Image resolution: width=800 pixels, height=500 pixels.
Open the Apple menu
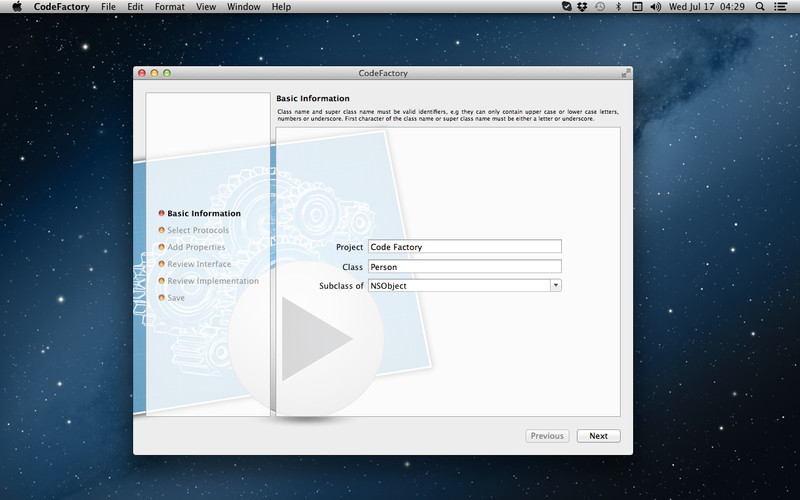(17, 7)
